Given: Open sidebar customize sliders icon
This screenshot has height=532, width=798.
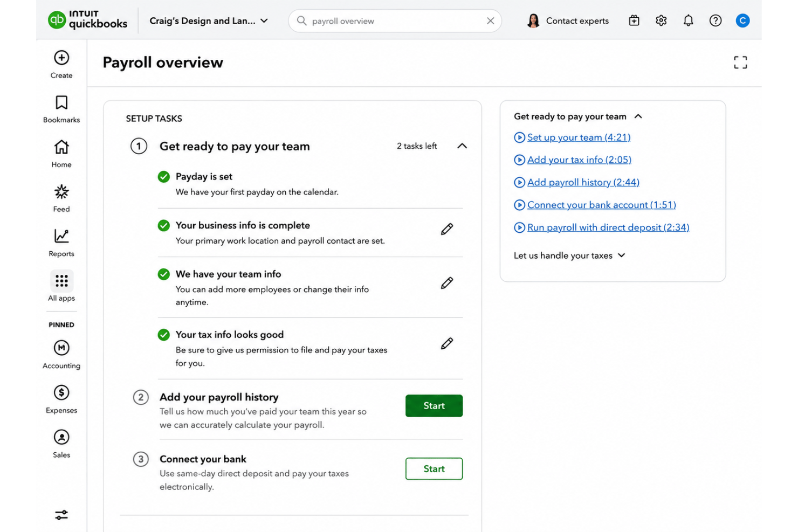Looking at the screenshot, I should point(61,515).
